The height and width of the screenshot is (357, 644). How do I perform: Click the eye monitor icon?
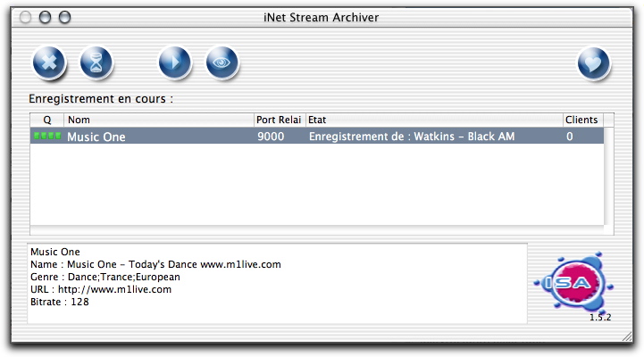click(x=222, y=62)
